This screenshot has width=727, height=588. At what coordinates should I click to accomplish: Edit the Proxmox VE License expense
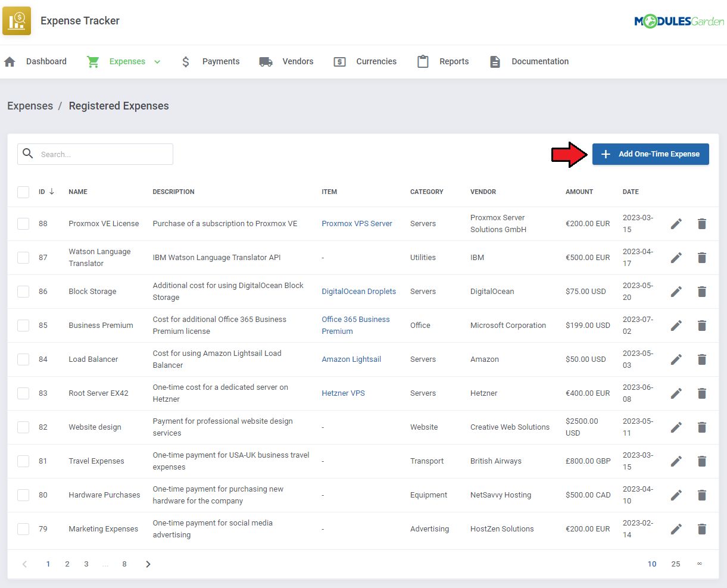[x=676, y=224]
